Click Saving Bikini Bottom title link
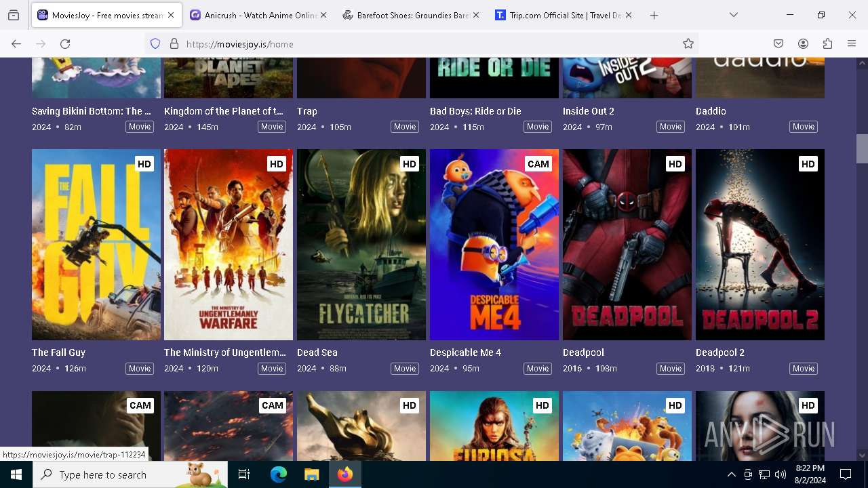 point(92,111)
